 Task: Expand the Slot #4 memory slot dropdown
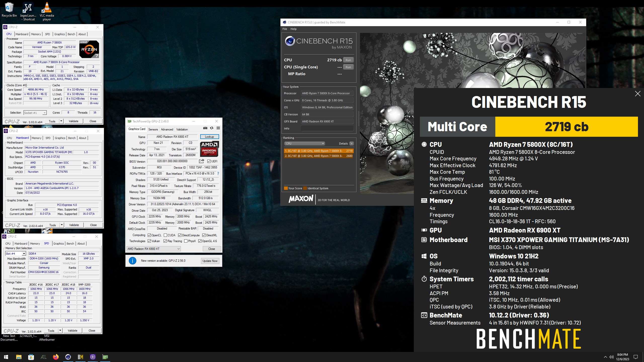[x=24, y=254]
